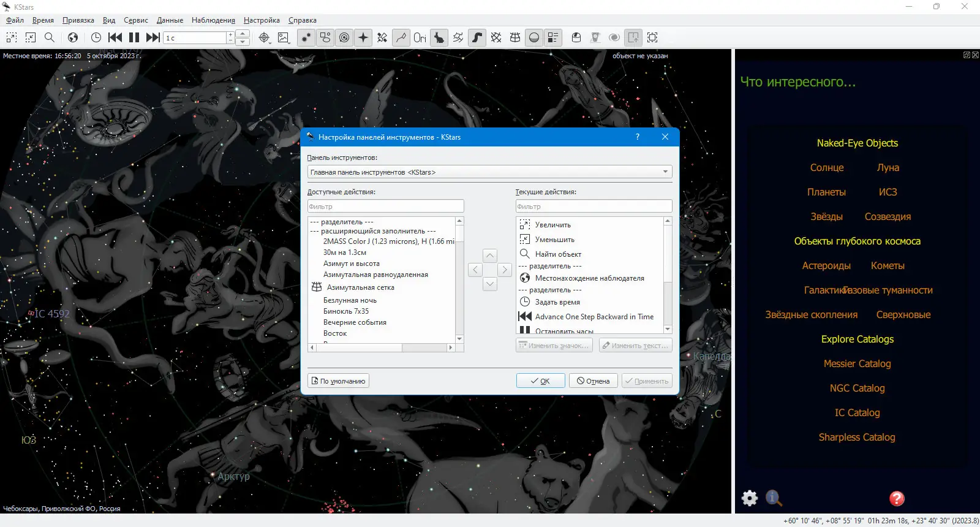This screenshot has height=527, width=980.
Task: Click the move action down arrow button
Action: click(x=490, y=284)
